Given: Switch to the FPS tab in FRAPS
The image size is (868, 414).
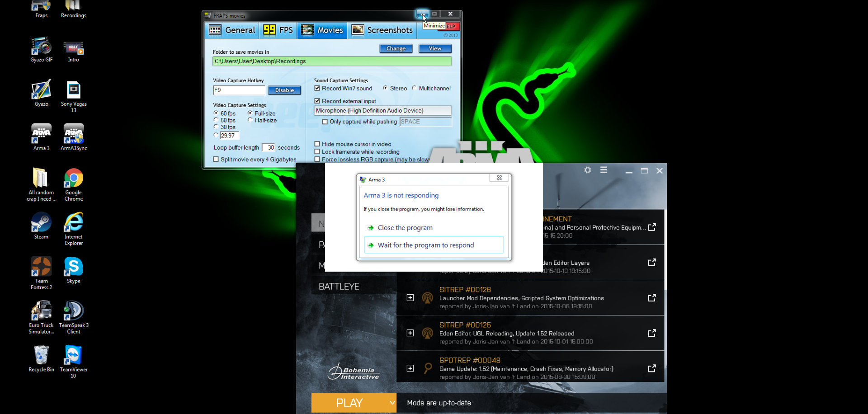Looking at the screenshot, I should pos(278,30).
